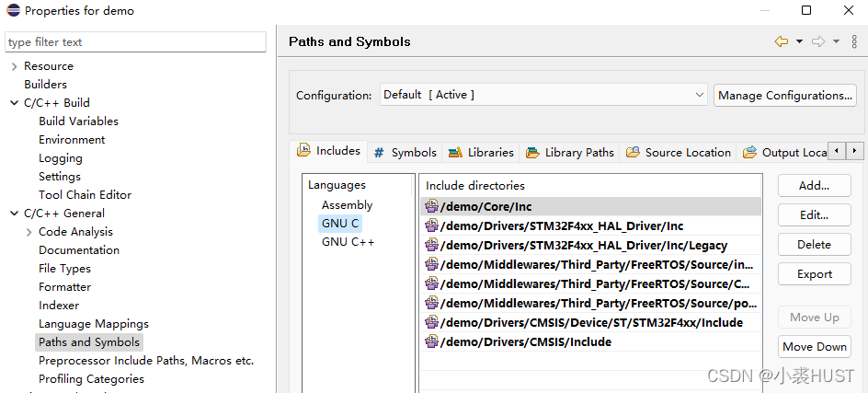
Task: Click the Add... button
Action: click(x=815, y=186)
